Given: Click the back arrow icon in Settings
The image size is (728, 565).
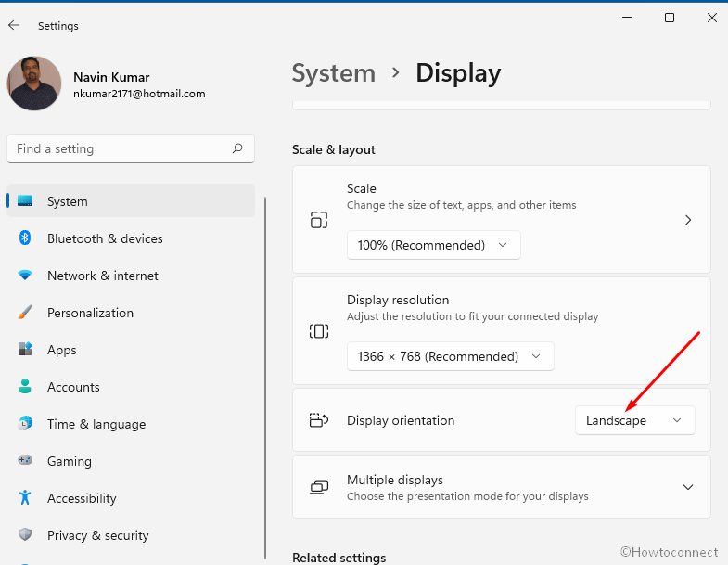Looking at the screenshot, I should point(14,25).
